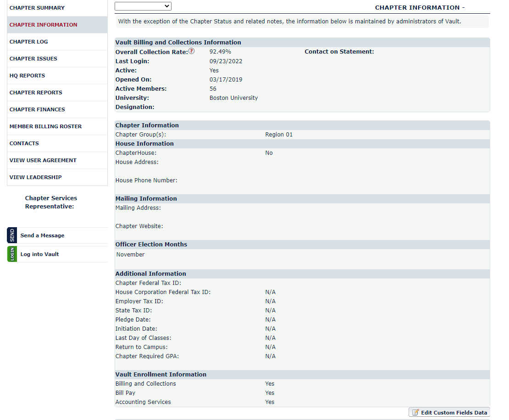Click the Boston University value
509x420 pixels.
click(233, 98)
